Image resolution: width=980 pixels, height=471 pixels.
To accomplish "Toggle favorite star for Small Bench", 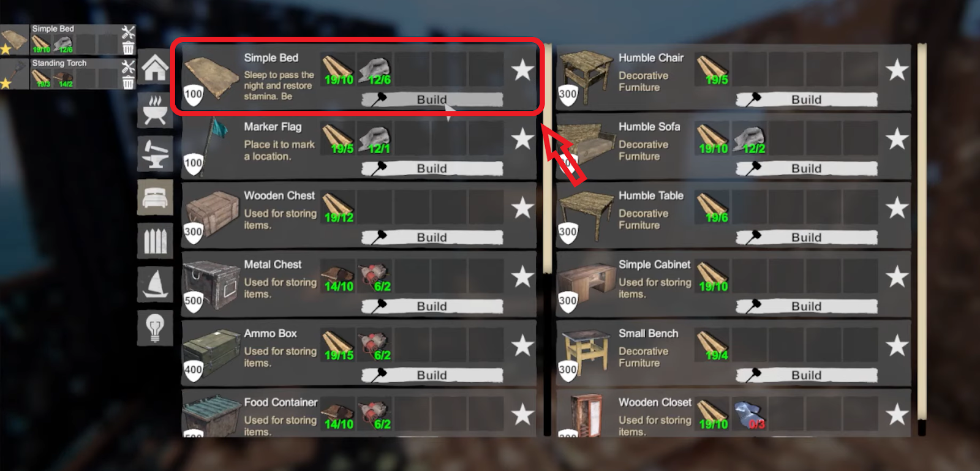I will coord(897,345).
